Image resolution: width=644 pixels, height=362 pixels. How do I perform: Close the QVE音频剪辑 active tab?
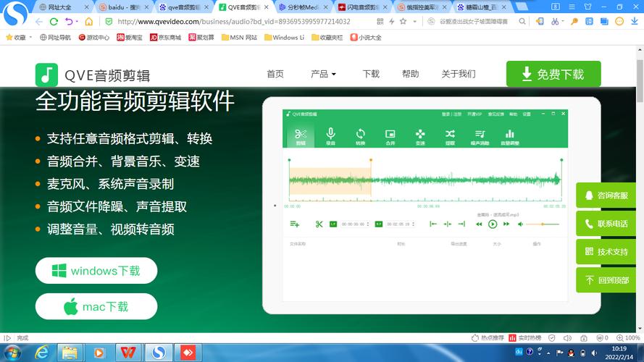(x=267, y=7)
